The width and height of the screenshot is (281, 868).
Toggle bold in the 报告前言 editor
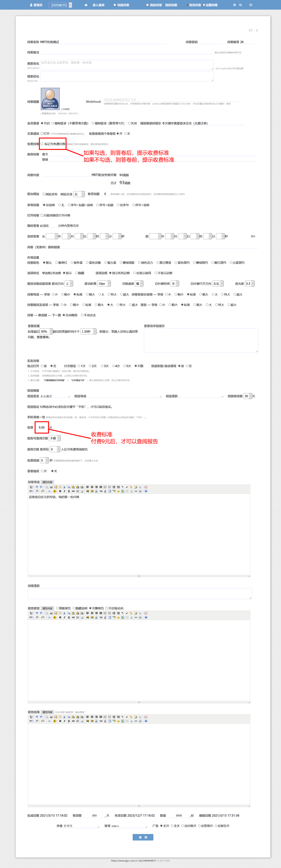[x=60, y=617]
